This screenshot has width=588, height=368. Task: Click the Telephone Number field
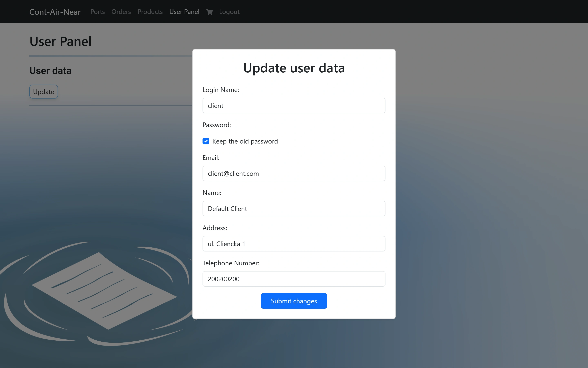coord(294,279)
